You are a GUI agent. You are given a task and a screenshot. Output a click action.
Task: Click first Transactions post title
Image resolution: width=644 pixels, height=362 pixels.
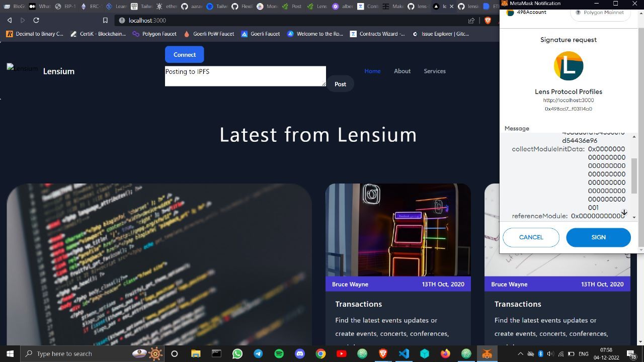click(x=359, y=304)
